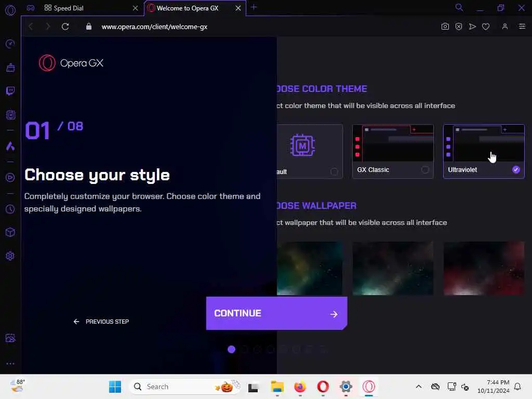Show hidden system tray icons chevron

[x=419, y=387]
